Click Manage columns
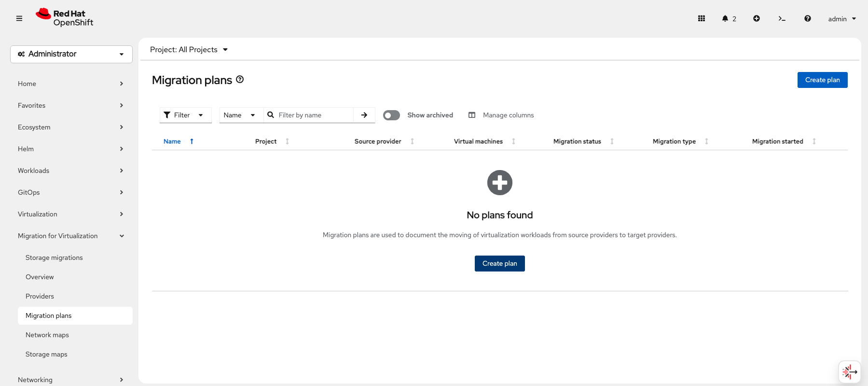This screenshot has height=386, width=868. coord(501,115)
